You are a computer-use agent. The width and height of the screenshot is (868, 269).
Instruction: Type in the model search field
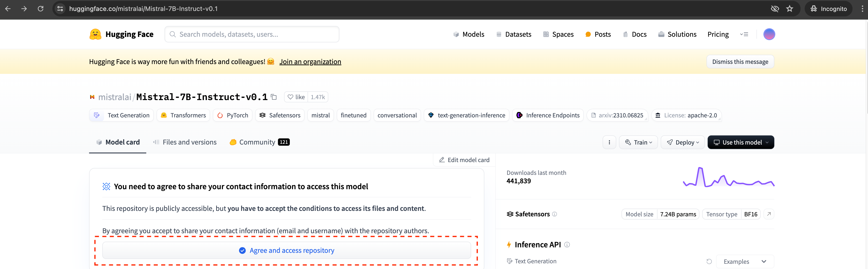[252, 34]
